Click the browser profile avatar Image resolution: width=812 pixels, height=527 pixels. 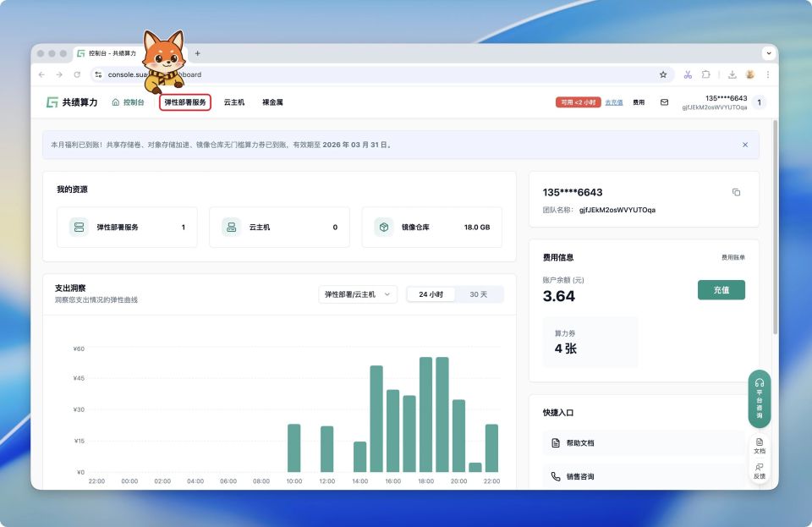tap(750, 74)
